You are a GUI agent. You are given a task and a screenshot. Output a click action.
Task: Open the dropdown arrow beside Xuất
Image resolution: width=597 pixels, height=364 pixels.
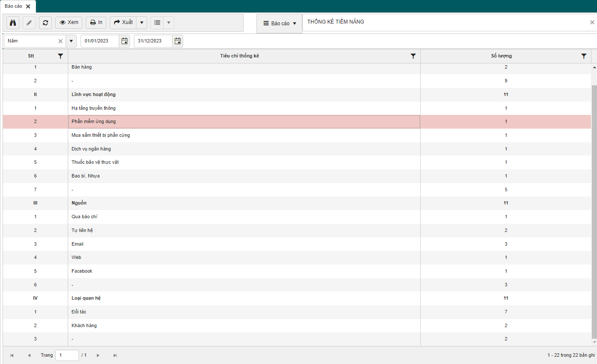[142, 22]
